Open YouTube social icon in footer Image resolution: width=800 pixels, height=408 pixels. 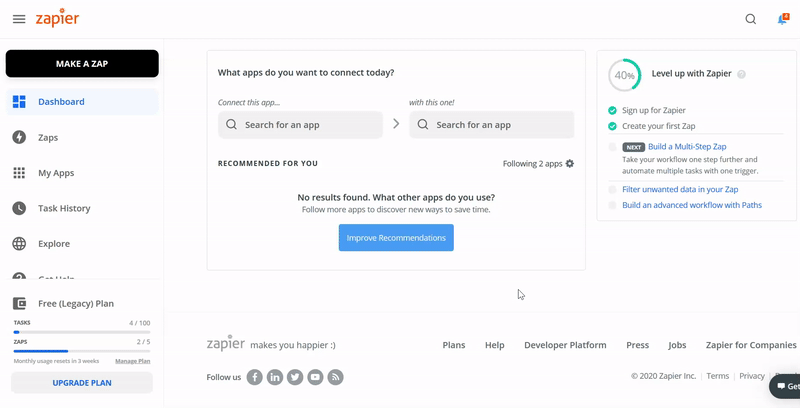315,377
